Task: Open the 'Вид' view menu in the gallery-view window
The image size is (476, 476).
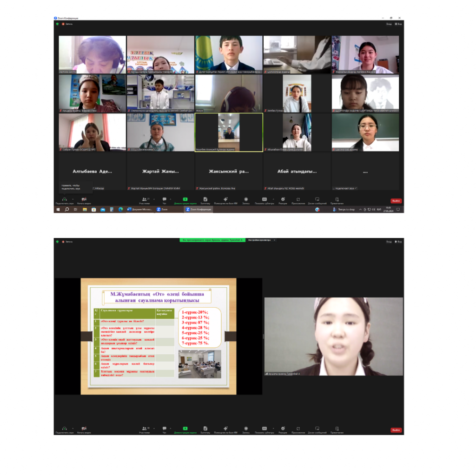Action: pos(398,24)
